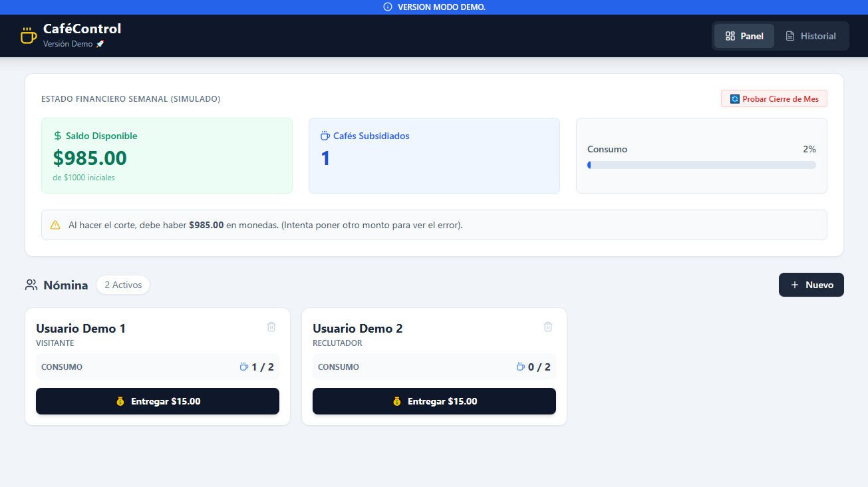
Task: Switch to the Panel tab
Action: 744,36
